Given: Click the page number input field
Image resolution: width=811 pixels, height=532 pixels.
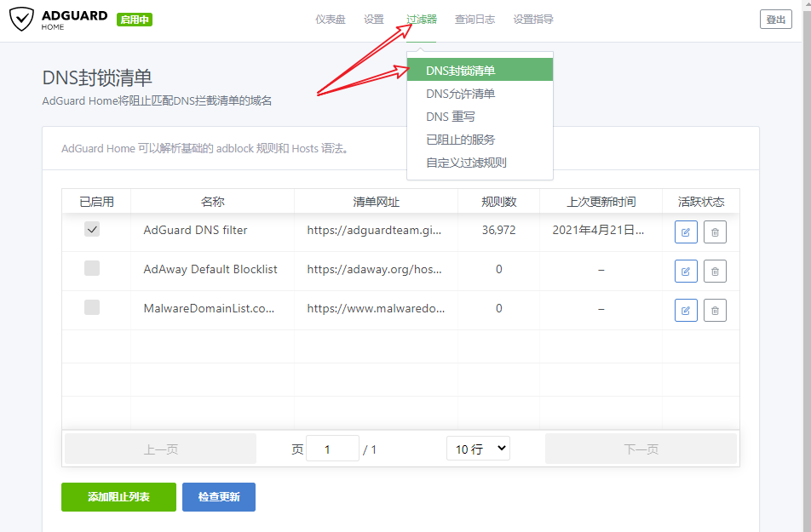Looking at the screenshot, I should (332, 449).
